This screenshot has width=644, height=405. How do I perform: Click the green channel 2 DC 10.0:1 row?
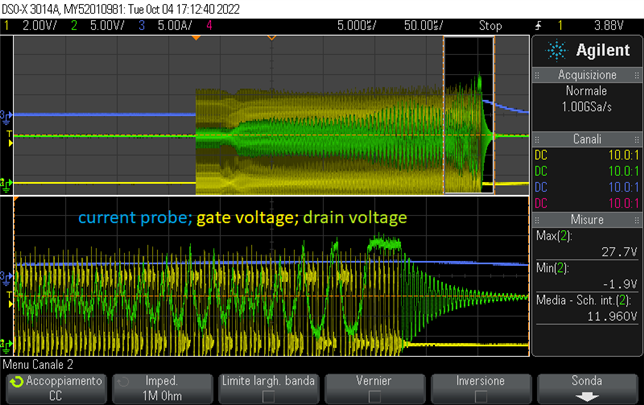[587, 171]
